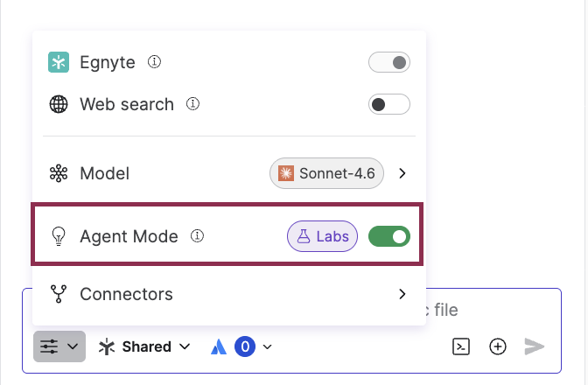Image resolution: width=588 pixels, height=385 pixels.
Task: Click inside the chat message input field
Action: (x=490, y=311)
